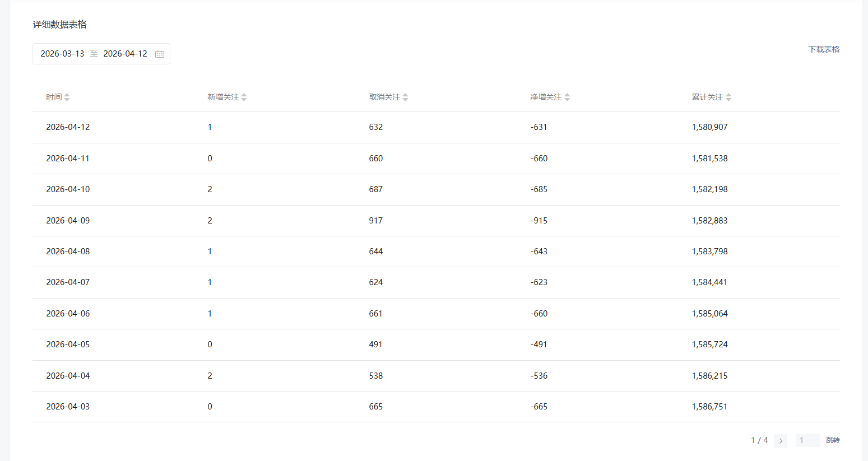Screen dimensions: 868x461
Task: Sort table by 累计关注 column
Action: click(x=728, y=97)
